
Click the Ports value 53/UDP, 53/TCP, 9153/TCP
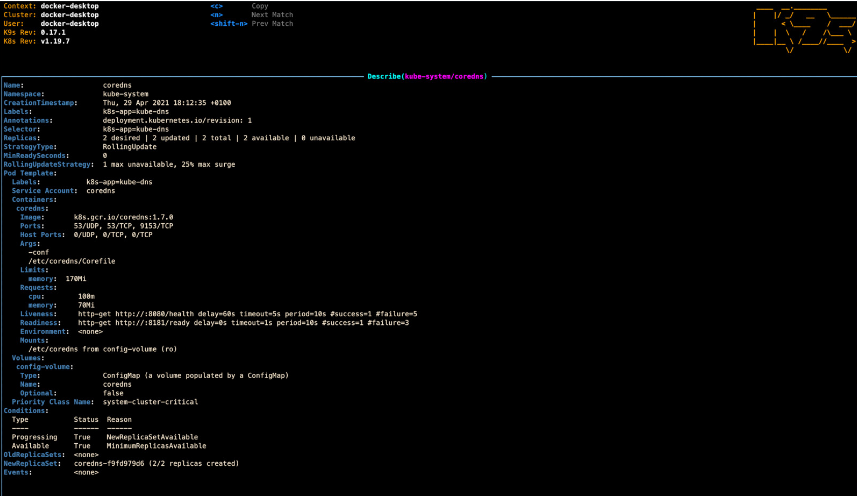(124, 226)
